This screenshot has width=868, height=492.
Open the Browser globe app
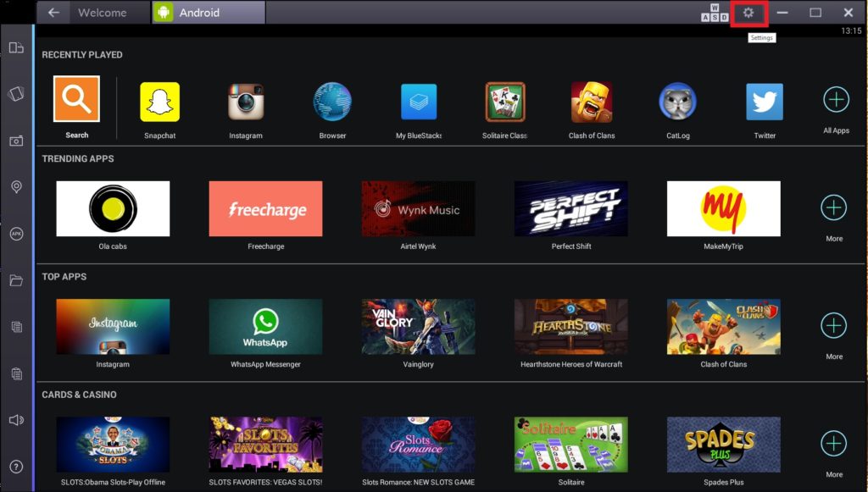pyautogui.click(x=332, y=102)
